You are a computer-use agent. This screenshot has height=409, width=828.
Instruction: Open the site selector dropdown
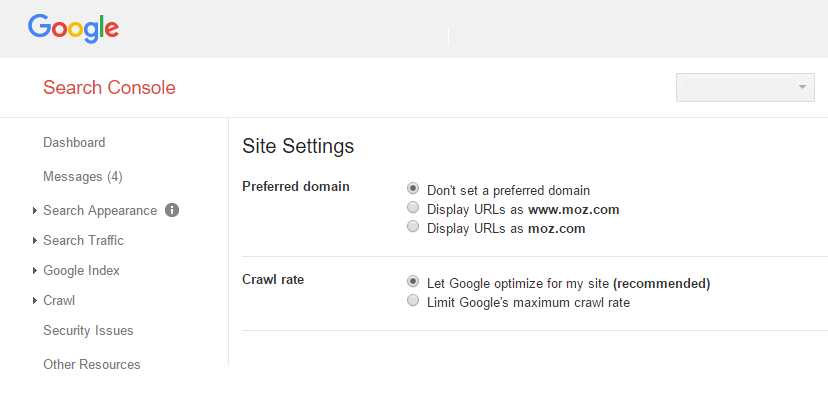[746, 87]
